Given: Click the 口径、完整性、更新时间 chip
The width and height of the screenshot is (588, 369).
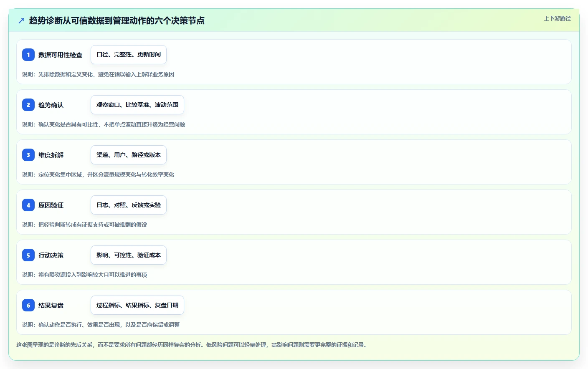Looking at the screenshot, I should click(x=129, y=55).
